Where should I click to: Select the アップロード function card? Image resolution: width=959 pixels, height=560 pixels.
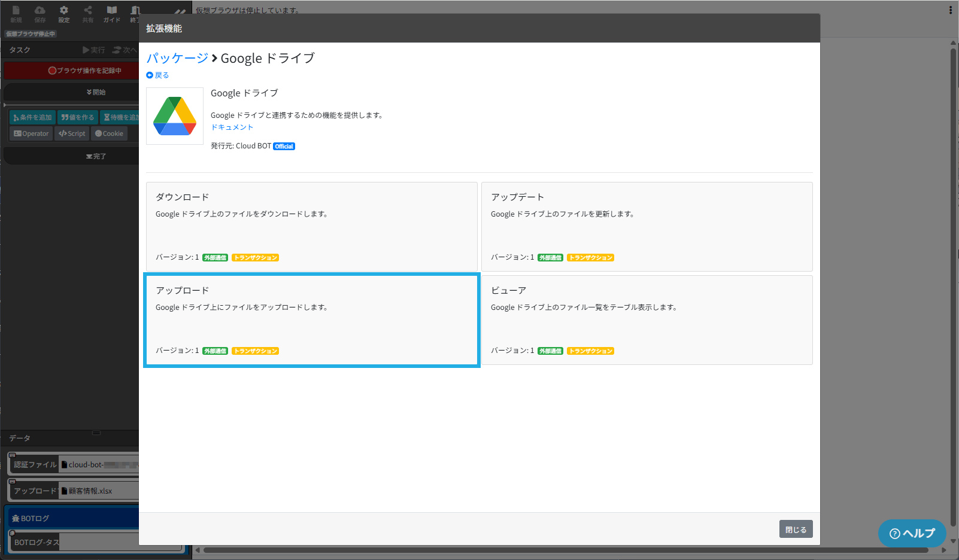click(x=312, y=320)
